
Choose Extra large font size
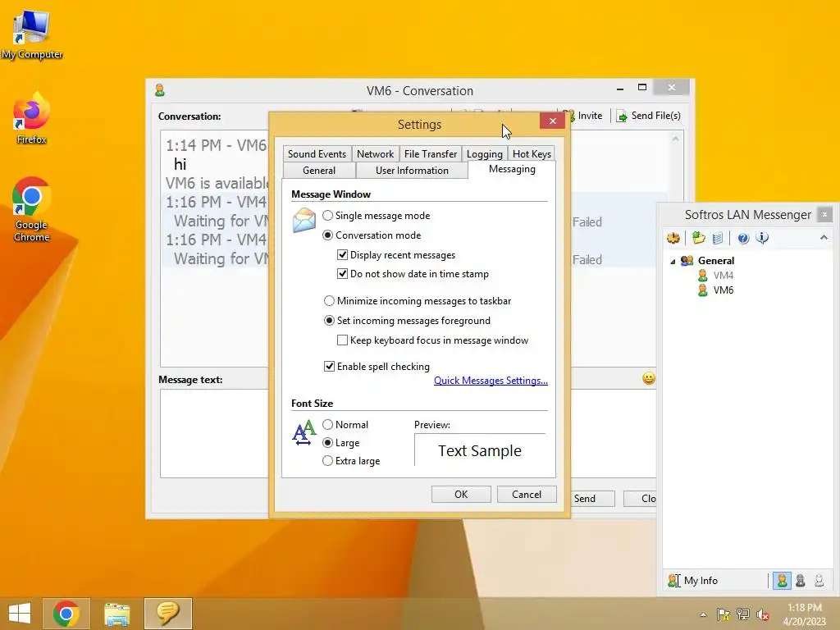click(351, 461)
